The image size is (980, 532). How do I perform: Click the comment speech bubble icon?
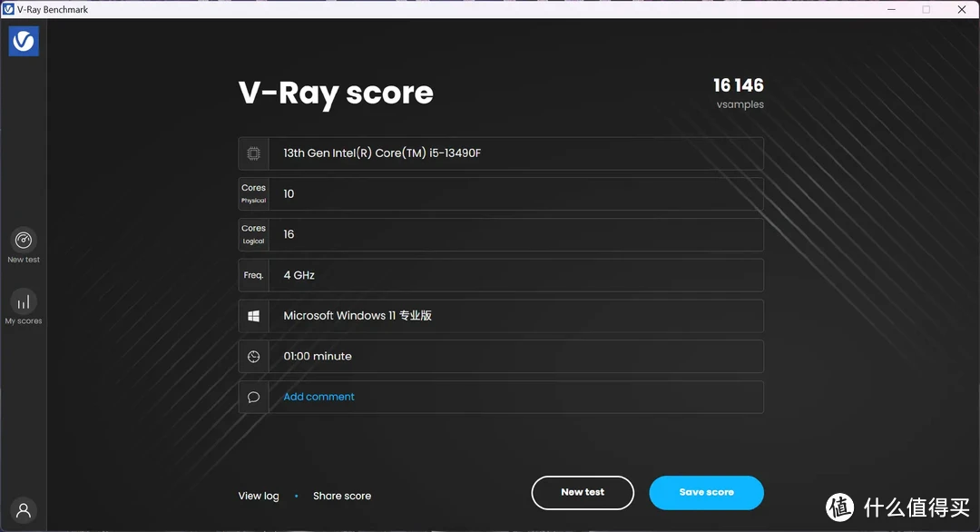[x=254, y=397]
